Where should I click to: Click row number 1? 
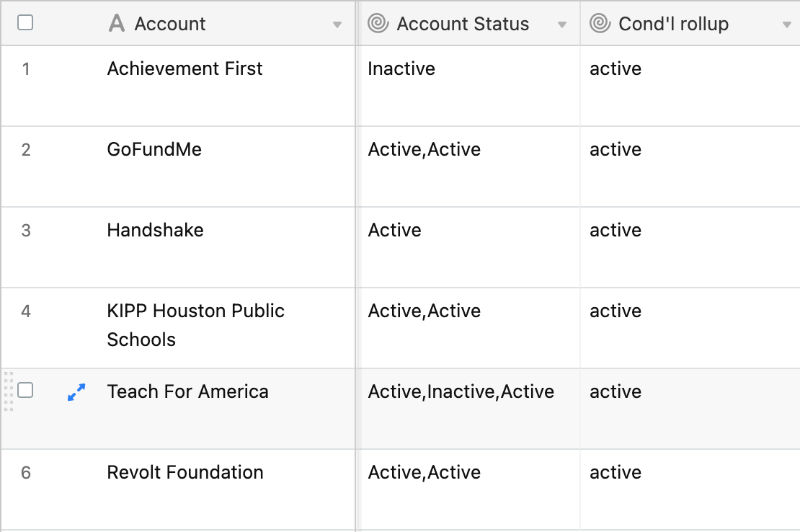pyautogui.click(x=26, y=69)
